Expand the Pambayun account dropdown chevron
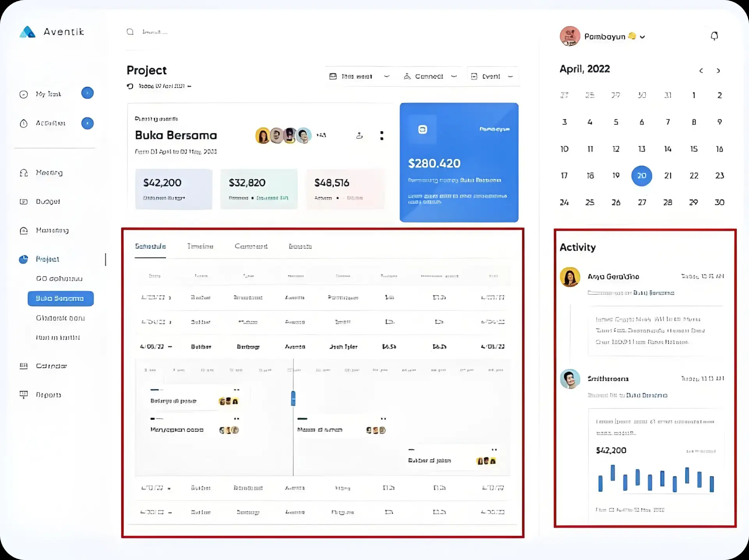749x560 pixels. [643, 37]
